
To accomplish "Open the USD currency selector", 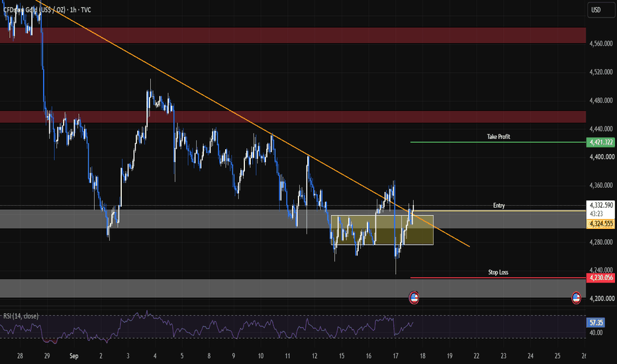I will tap(601, 10).
